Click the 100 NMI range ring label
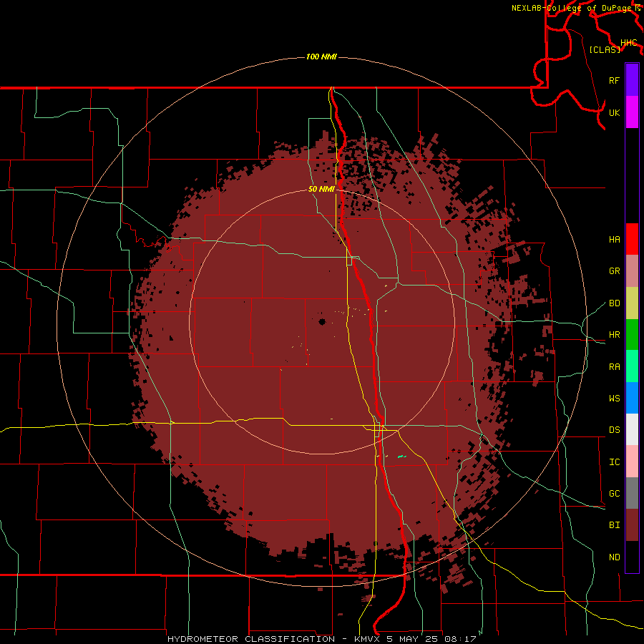644x644 pixels. 321,57
